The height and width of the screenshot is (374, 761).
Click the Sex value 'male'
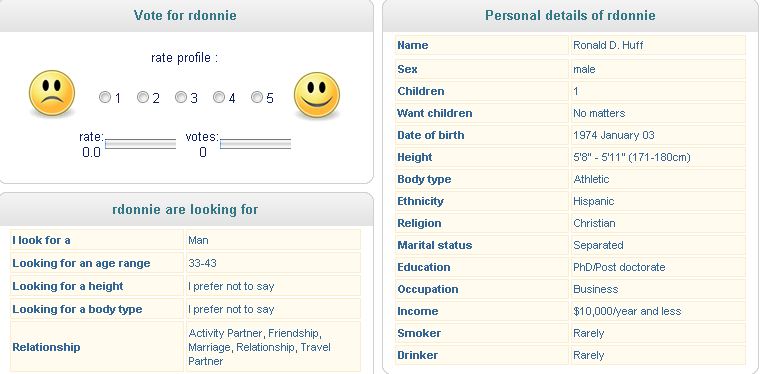coord(584,69)
